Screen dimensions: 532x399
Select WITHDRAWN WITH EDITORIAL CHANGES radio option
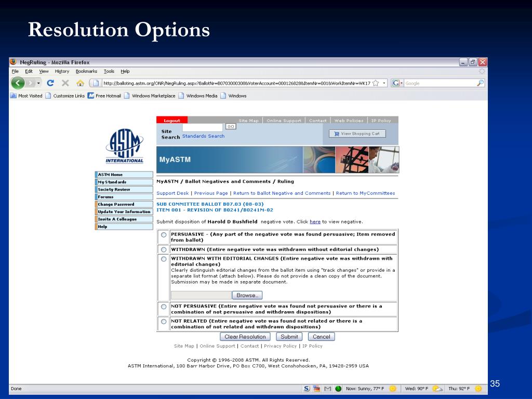tap(164, 259)
